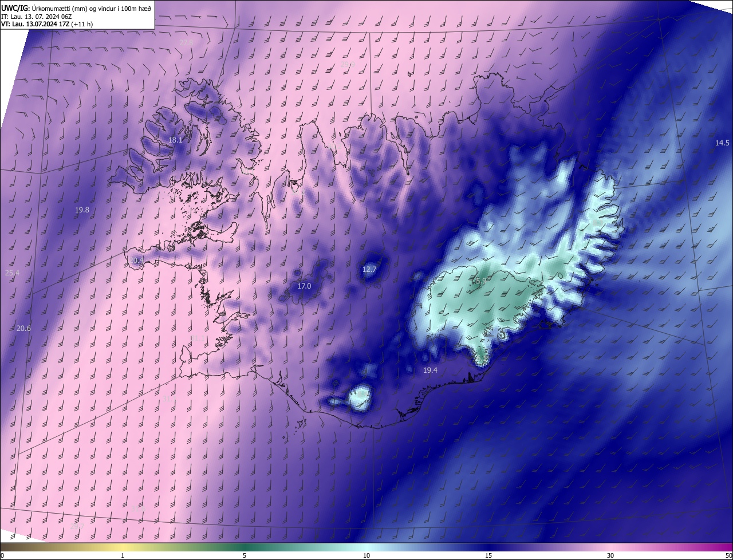Click the 1 tick on the color scale
Screen dimensions: 733x560
(x=123, y=555)
